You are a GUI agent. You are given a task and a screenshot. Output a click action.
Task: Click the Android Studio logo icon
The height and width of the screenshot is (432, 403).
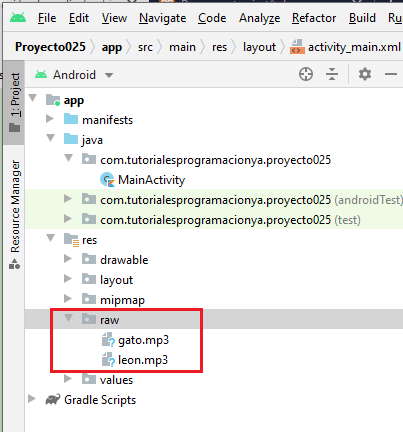coord(18,17)
